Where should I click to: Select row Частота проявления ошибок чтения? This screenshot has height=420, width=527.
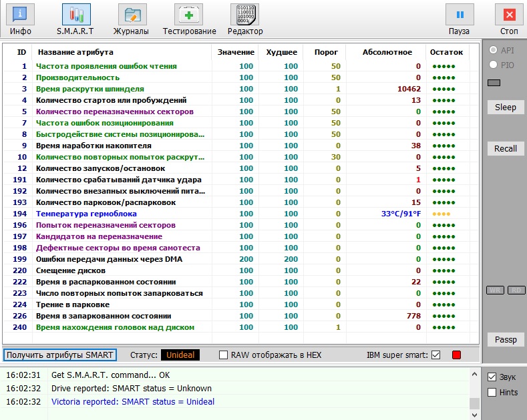pos(240,66)
